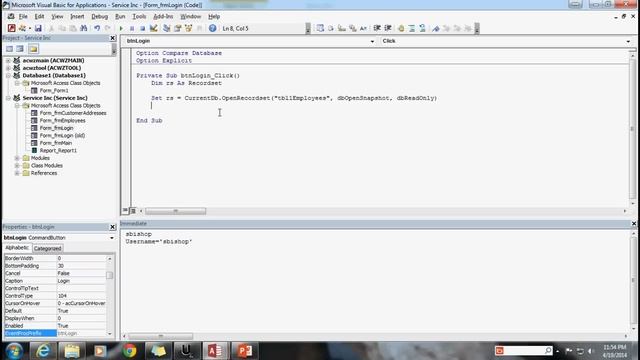This screenshot has width=640, height=360.
Task: Open the Debug menu
Action: (99, 16)
